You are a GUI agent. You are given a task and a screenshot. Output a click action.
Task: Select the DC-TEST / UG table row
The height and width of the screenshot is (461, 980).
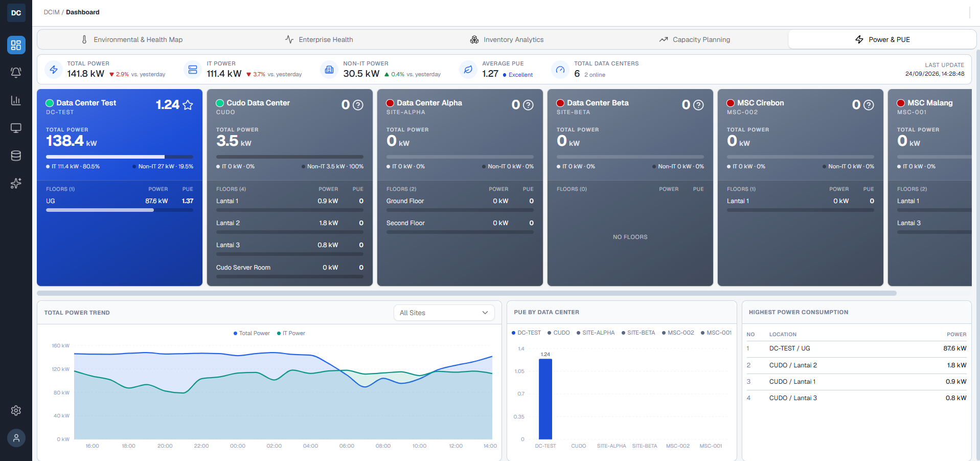pos(857,348)
